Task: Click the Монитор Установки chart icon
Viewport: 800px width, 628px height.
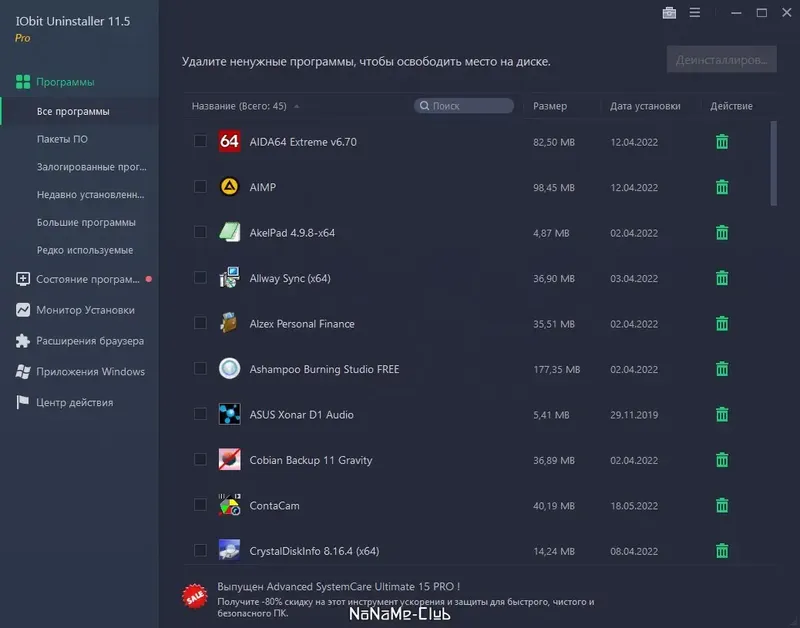Action: point(22,310)
